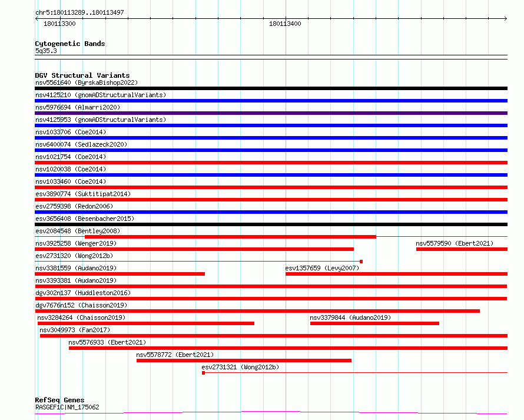Screen dimensions: 524x420
Task: Click nsv3284264 (Chaisson2019) label
Action: click(x=81, y=318)
